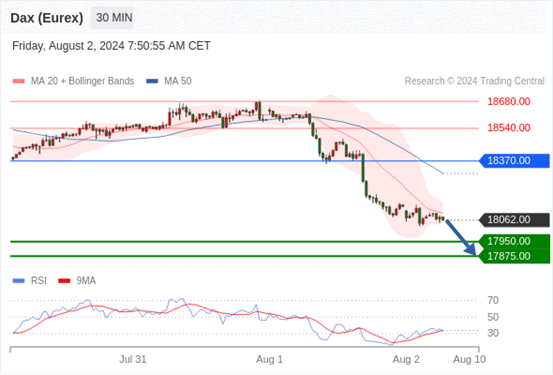Click the MA 20 + Bollinger Bands legend label
Image resolution: width=553 pixels, height=375 pixels.
(83, 81)
